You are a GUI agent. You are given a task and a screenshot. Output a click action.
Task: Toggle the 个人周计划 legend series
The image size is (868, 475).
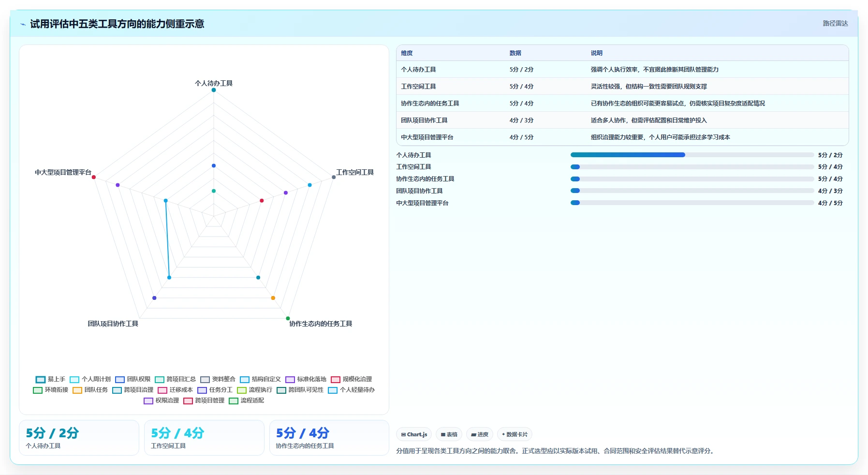click(x=90, y=379)
